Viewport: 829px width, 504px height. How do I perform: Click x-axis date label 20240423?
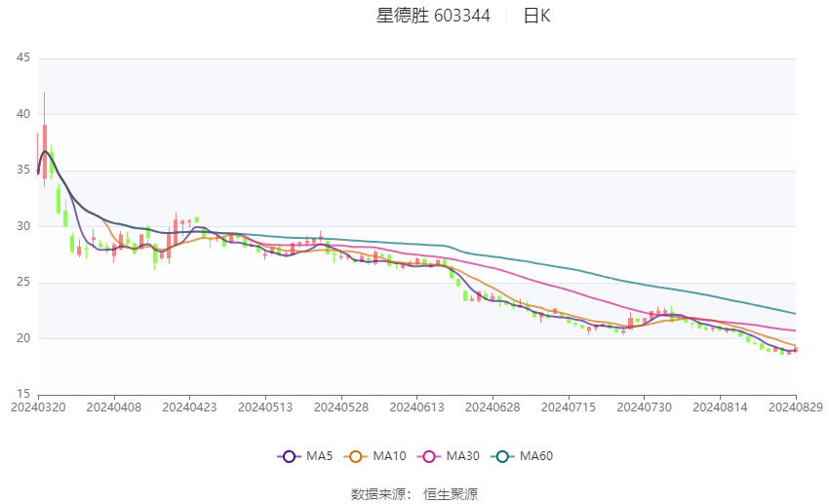[x=189, y=407]
